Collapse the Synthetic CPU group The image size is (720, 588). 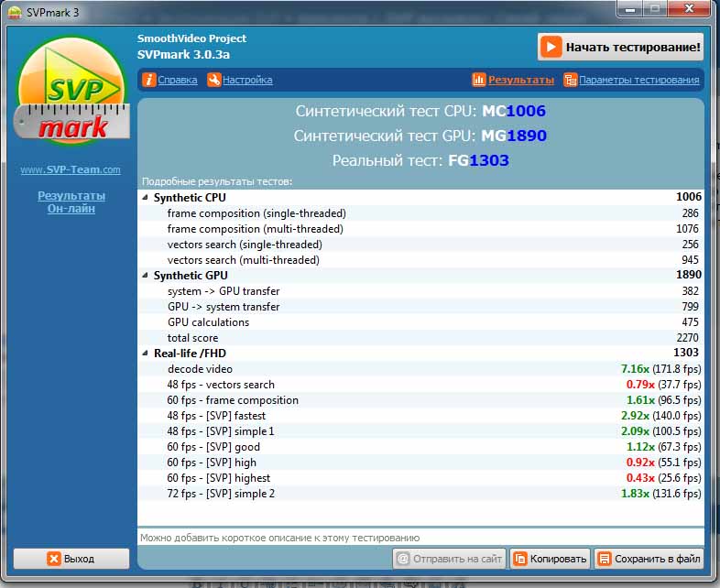pos(145,197)
